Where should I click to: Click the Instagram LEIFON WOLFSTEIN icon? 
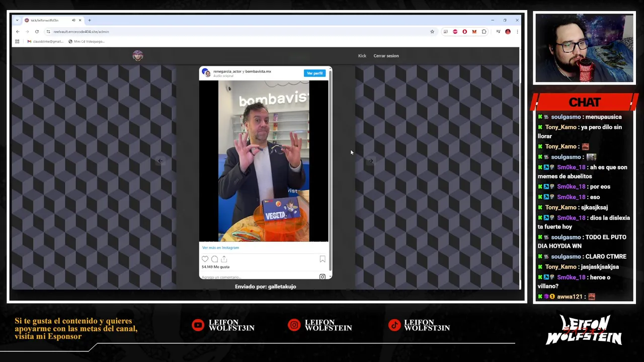point(294,325)
